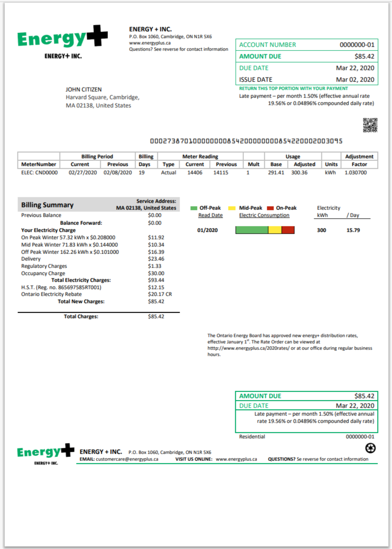
Task: Select the green segment of the consumption bar
Action: 252,230
